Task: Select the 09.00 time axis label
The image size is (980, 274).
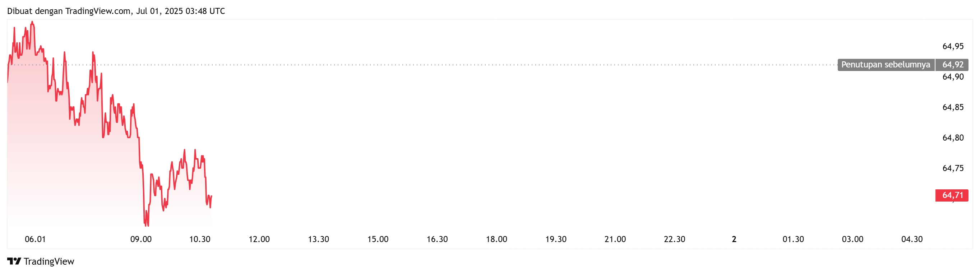Action: point(141,240)
